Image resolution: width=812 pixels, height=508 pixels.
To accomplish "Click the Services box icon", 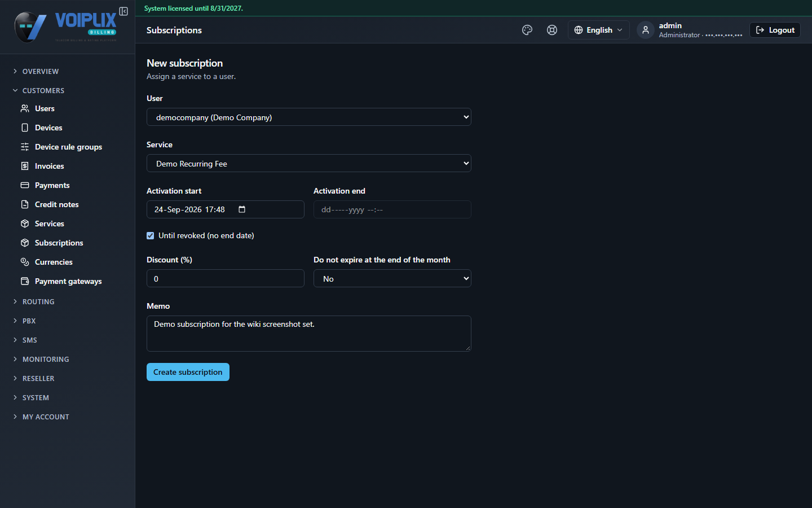I will (x=25, y=224).
